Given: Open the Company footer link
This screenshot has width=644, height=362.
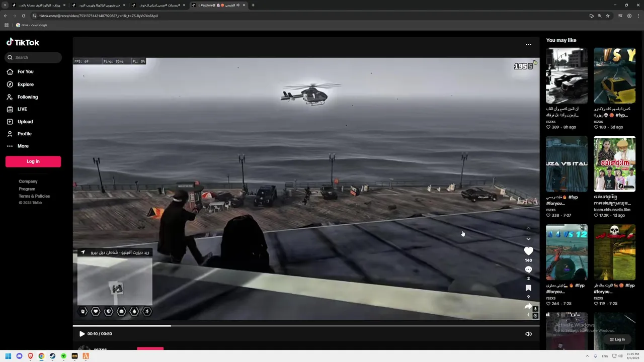Looking at the screenshot, I should [x=28, y=182].
